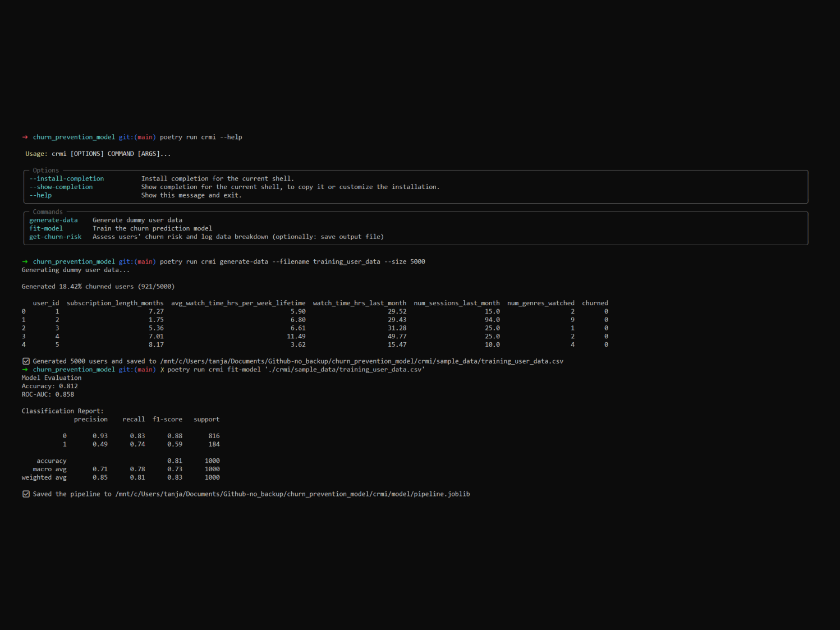Click the training_user_data.csv saved file path
The image size is (840, 630).
tap(361, 361)
